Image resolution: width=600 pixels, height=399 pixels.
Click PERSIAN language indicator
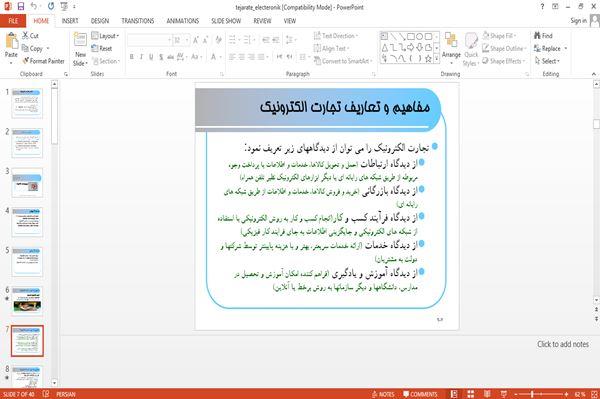tap(66, 394)
